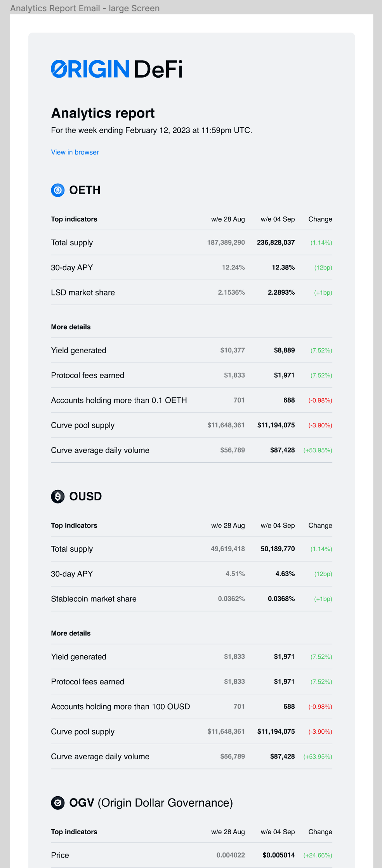382x868 pixels.
Task: Click the Change column header in OUSD table
Action: tap(320, 525)
